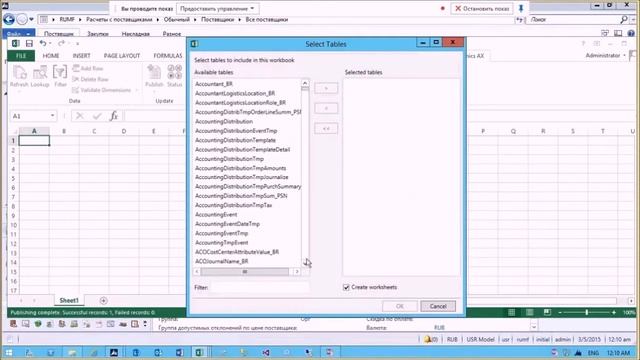The image size is (640, 360).
Task: Click the Undo arrow in Excel's toolbar
Action: 42,43
